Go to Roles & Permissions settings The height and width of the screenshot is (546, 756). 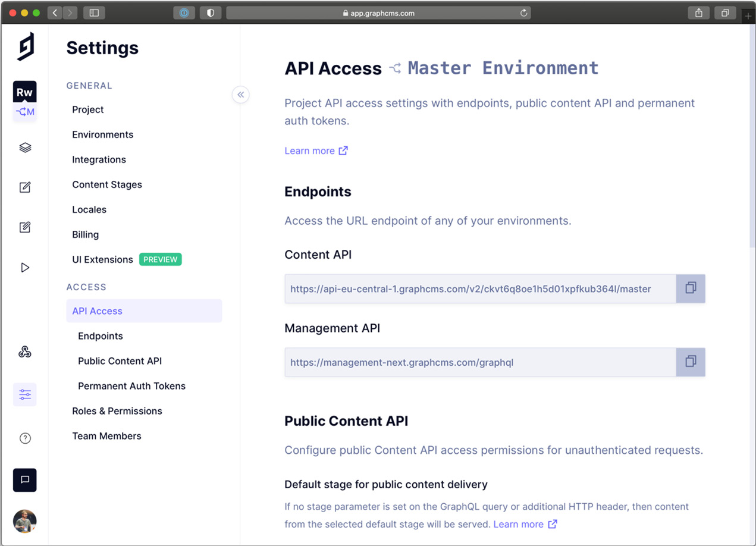coord(117,410)
